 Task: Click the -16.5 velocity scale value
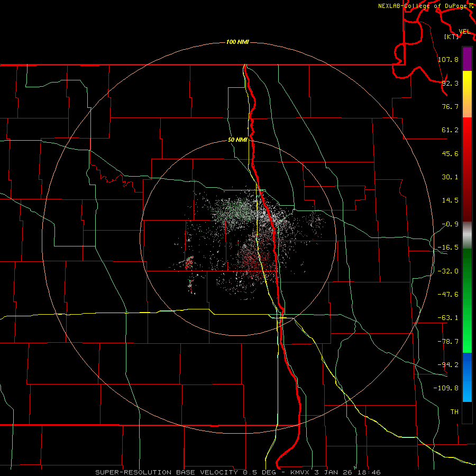tap(448, 248)
